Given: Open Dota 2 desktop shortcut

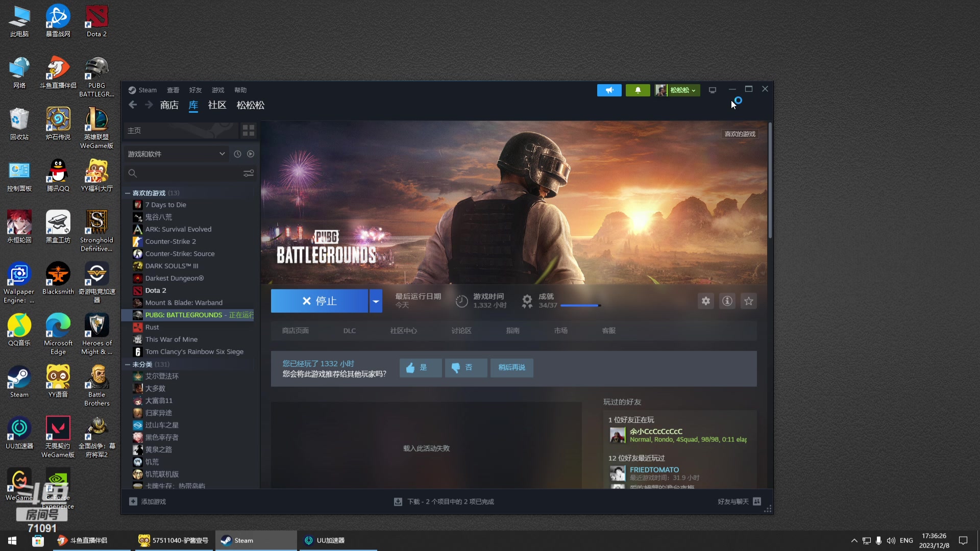Looking at the screenshot, I should point(96,21).
